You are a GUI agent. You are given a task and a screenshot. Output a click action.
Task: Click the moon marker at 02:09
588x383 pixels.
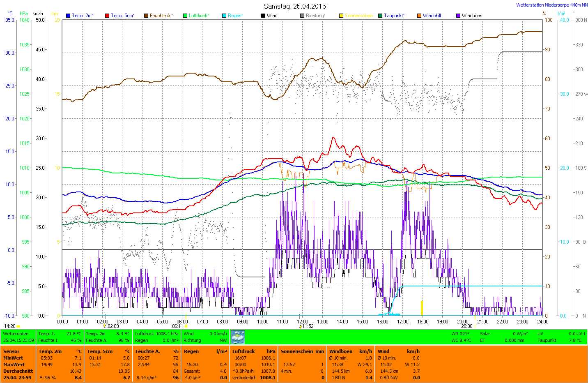[105, 326]
